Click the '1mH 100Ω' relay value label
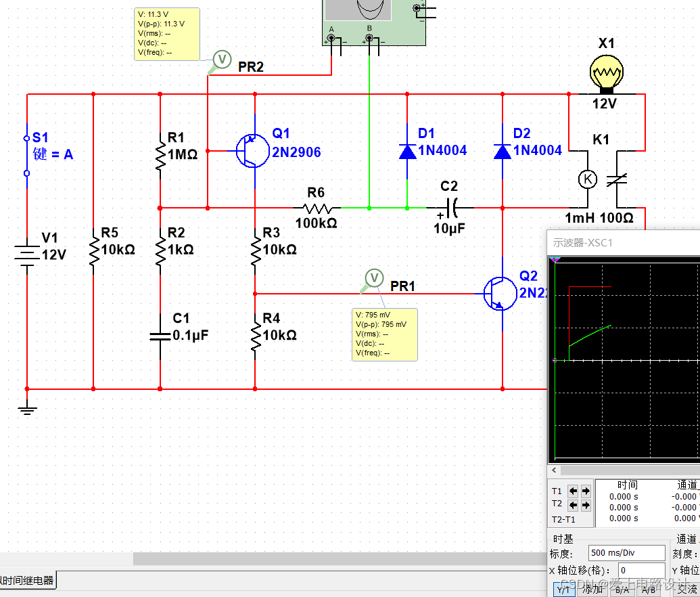 point(599,218)
